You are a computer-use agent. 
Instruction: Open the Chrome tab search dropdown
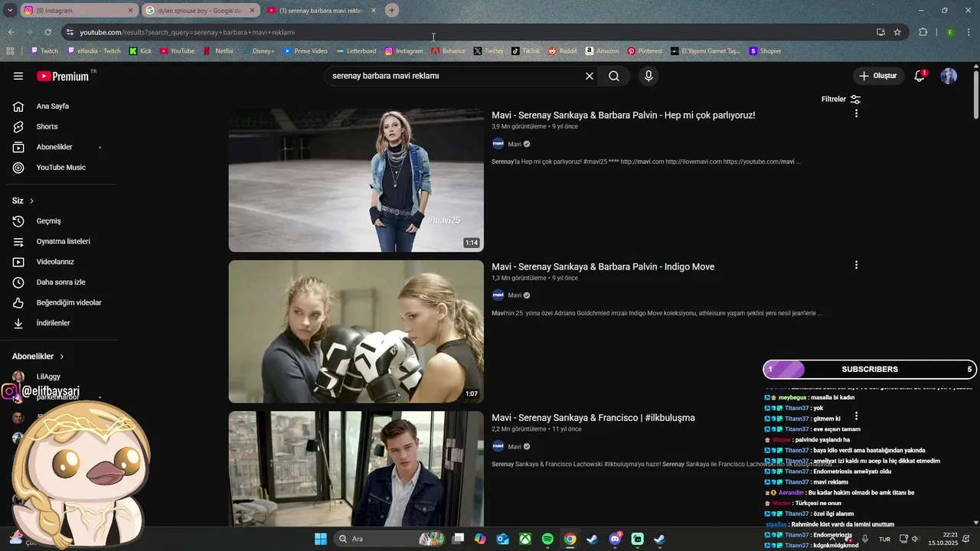point(10,10)
